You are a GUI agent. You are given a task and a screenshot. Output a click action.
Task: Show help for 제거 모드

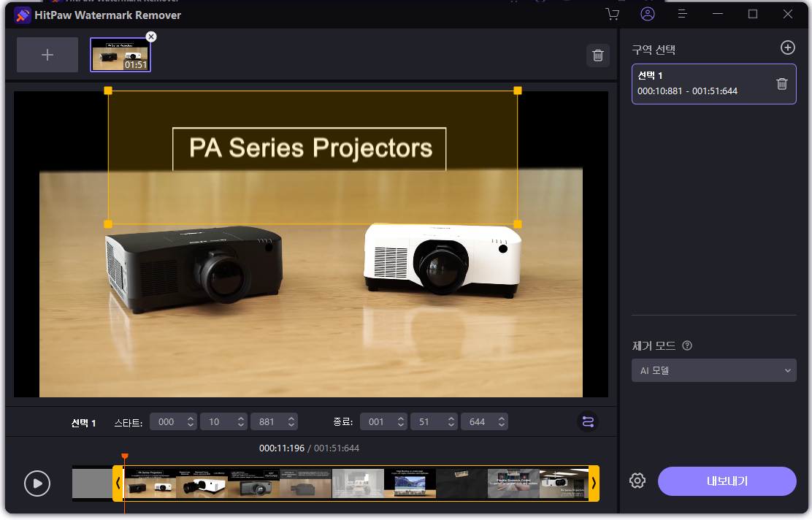(687, 345)
